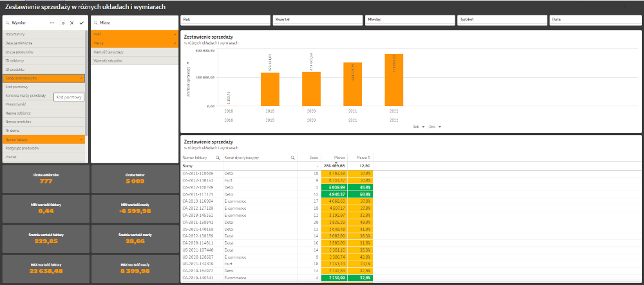Click the 2022 bar in the chart
The width and height of the screenshot is (644, 285).
pyautogui.click(x=394, y=80)
